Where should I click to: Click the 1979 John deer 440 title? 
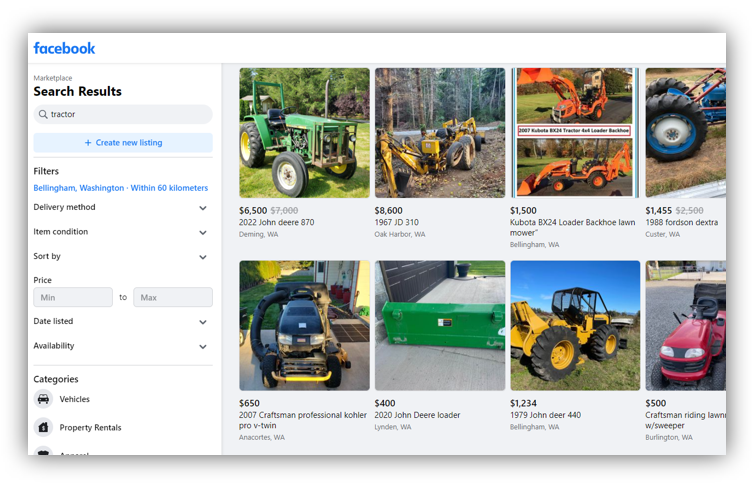(x=545, y=415)
